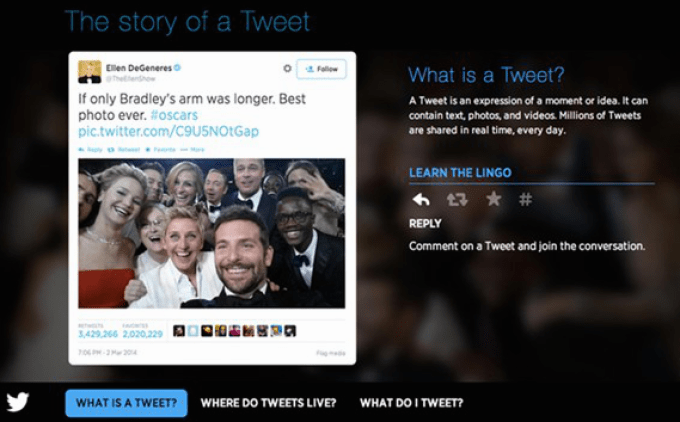This screenshot has width=680, height=422.
Task: Click the first retweeter avatar thumbnail
Action: click(x=179, y=331)
